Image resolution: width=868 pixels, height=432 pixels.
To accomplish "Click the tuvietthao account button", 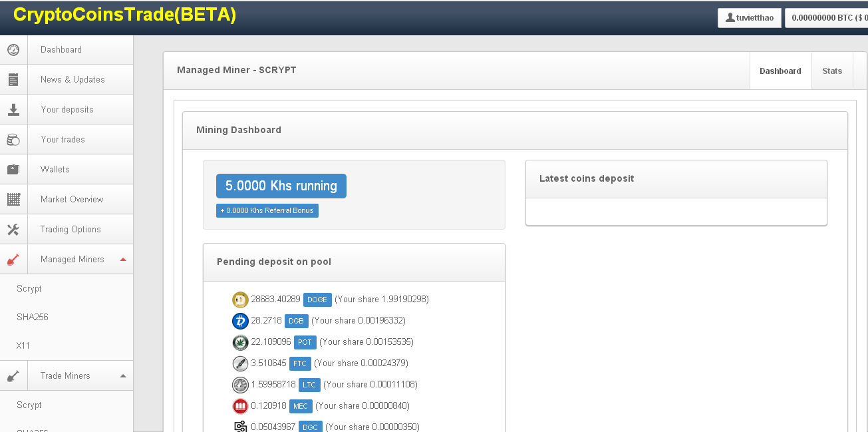I will pos(750,18).
